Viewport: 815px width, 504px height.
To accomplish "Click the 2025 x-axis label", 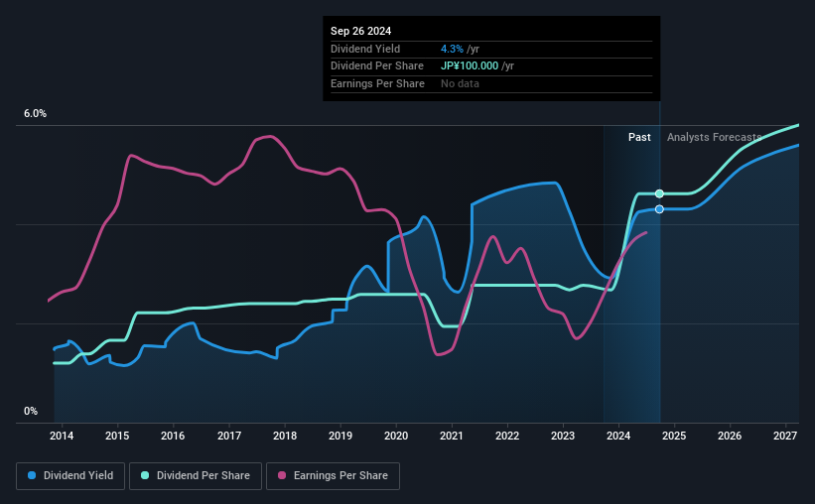I will click(x=674, y=436).
